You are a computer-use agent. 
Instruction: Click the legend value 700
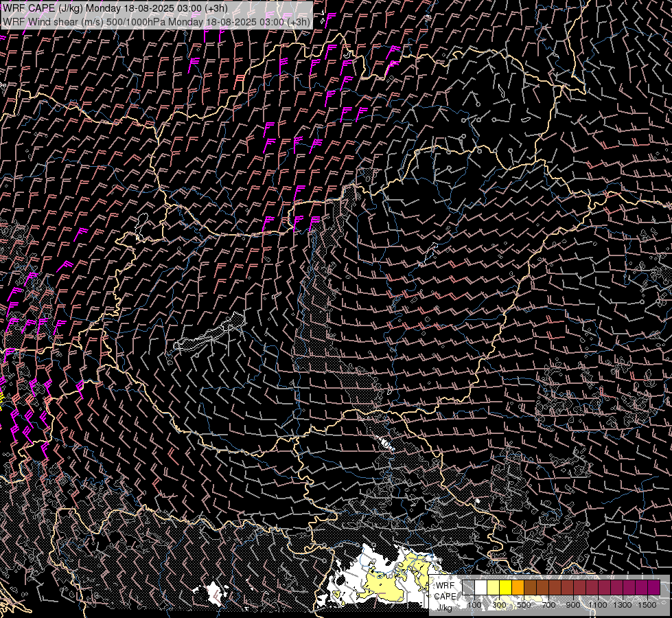click(x=549, y=605)
